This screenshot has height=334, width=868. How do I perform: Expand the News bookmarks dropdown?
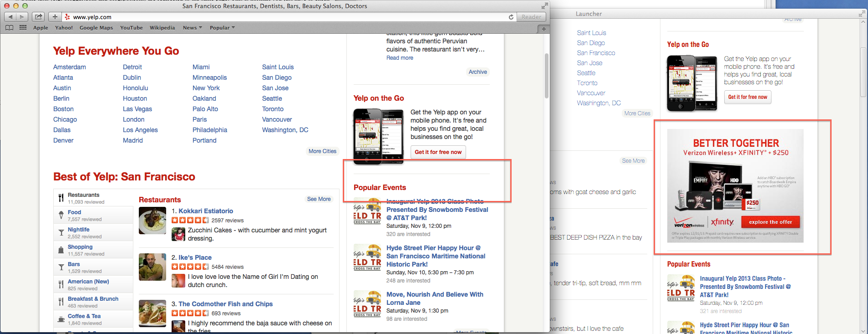tap(192, 28)
